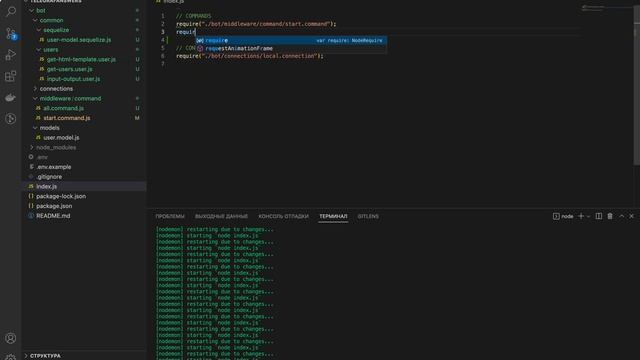This screenshot has width=640, height=360.
Task: Click the editor vertical scrollbar
Action: pos(636,86)
